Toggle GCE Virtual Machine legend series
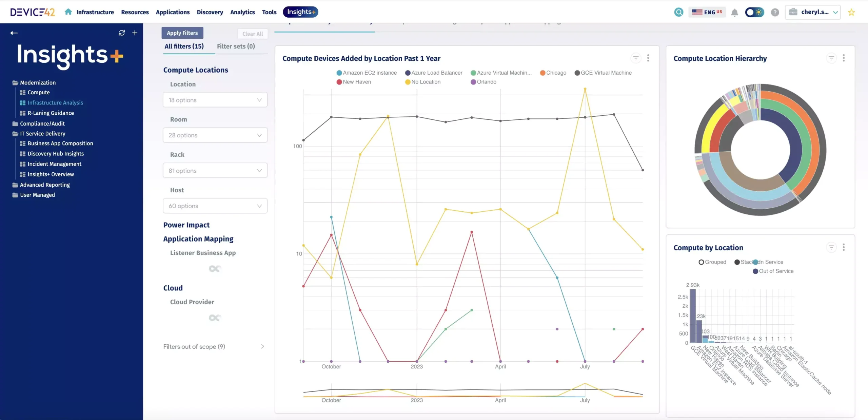Screen dimensions: 868x420 603,73
